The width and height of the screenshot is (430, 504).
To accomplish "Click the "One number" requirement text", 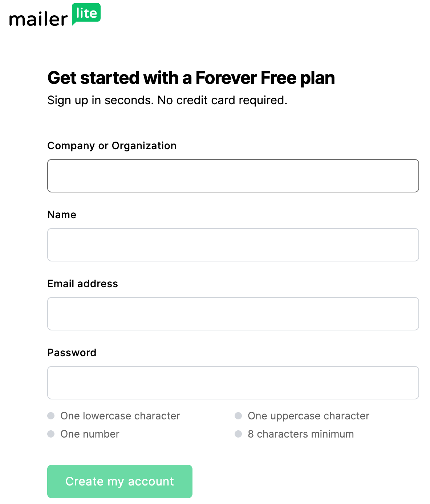I will pyautogui.click(x=90, y=434).
